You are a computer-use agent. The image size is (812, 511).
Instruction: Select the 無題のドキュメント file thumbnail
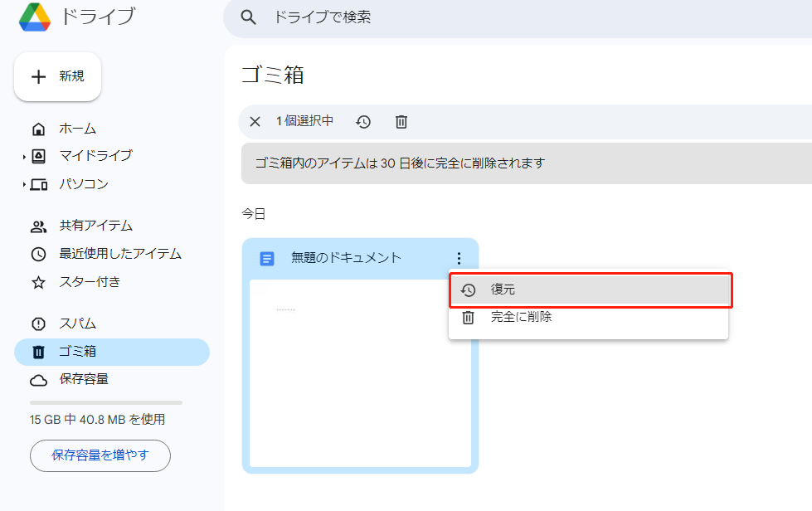(x=360, y=372)
